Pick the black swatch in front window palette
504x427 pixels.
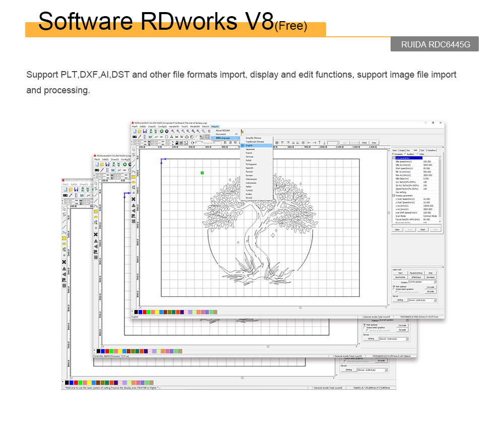point(136,312)
